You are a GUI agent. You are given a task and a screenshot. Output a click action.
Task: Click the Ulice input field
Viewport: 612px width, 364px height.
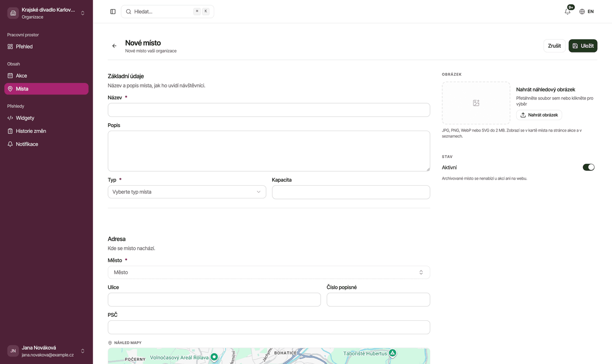214,300
